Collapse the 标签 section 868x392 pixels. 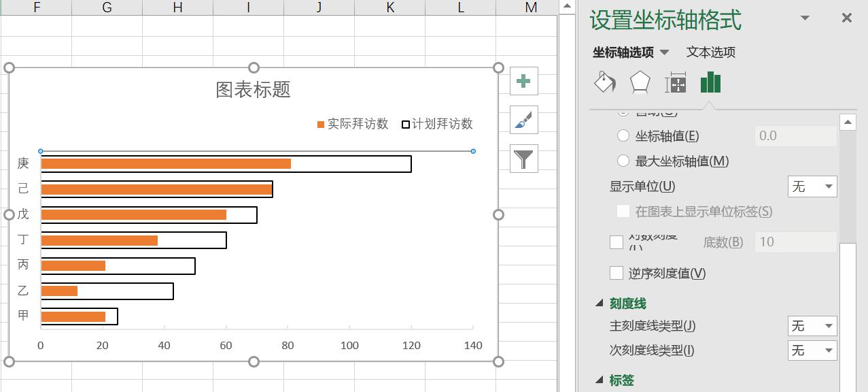pyautogui.click(x=600, y=380)
